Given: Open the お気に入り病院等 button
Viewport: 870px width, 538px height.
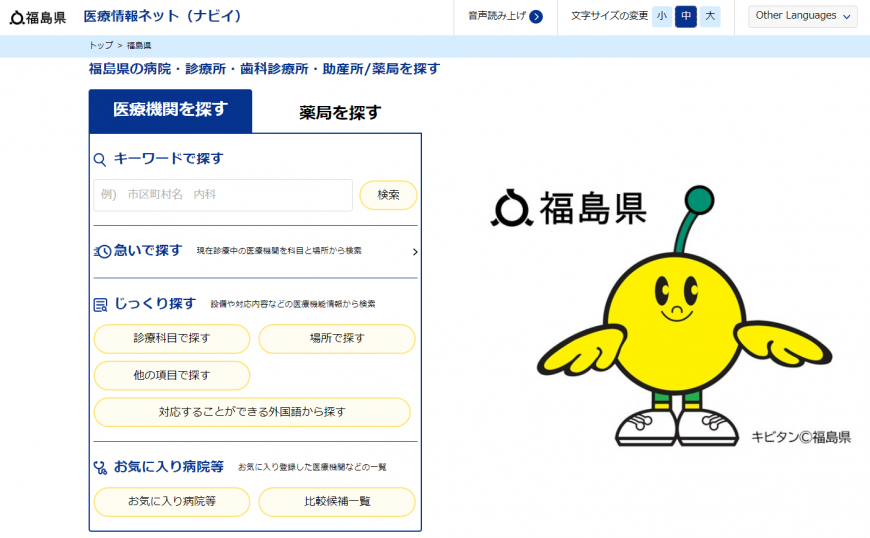Looking at the screenshot, I should [172, 501].
